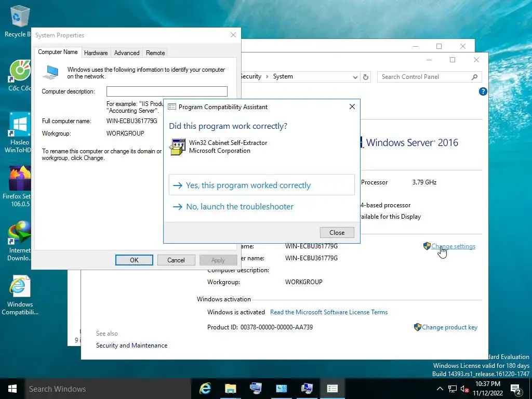Click the OK button in System Properties
Image resolution: width=532 pixels, height=399 pixels.
click(134, 260)
